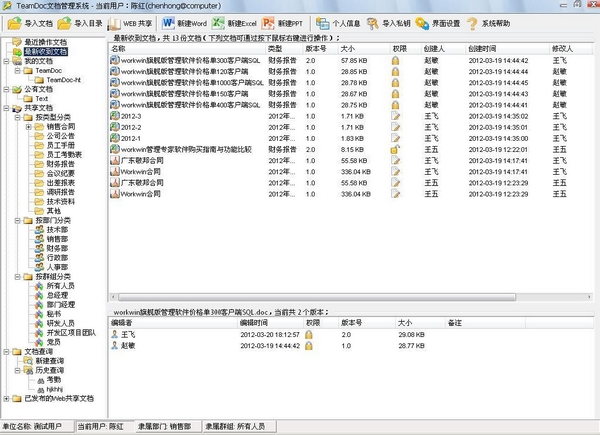Expand 已发布的Web共享文档 node
Screen dimensions: 600x435
[7, 399]
